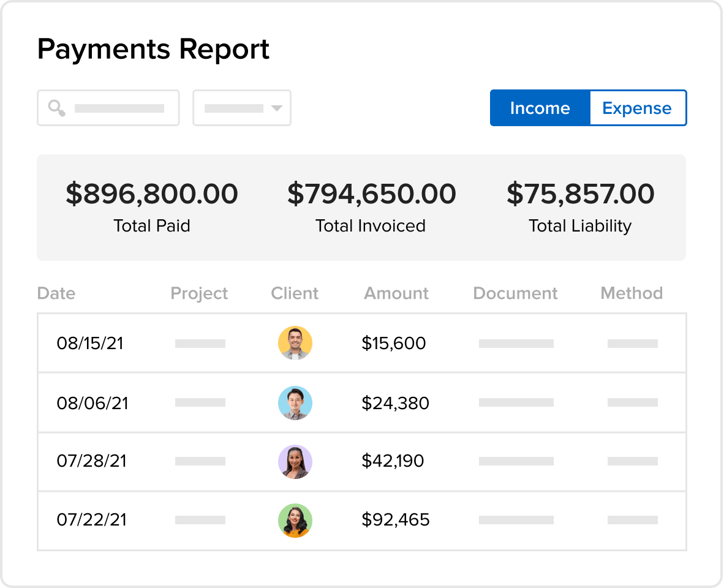
Task: Switch to the Income view
Action: point(540,108)
